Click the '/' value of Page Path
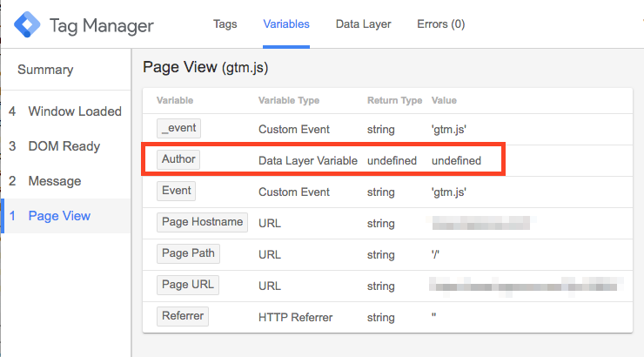Viewport: 644px width, 357px height. coord(435,254)
